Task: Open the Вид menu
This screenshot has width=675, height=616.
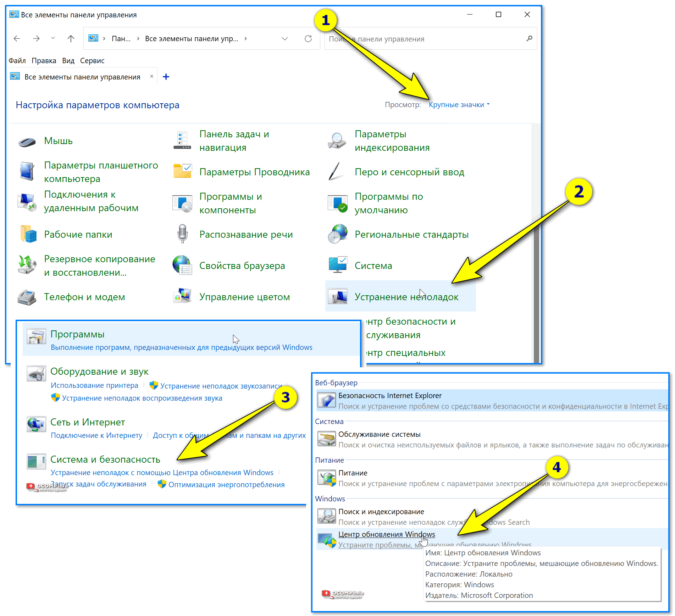Action: tap(68, 61)
